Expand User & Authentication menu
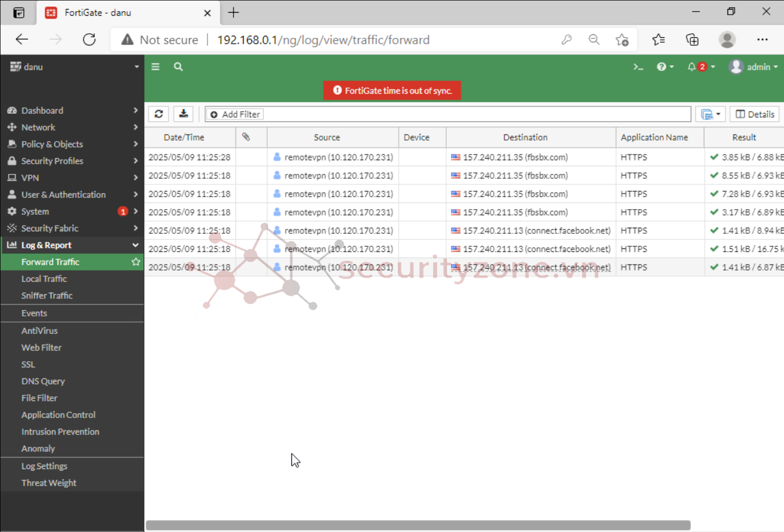Screen dimensions: 784x532 point(72,194)
